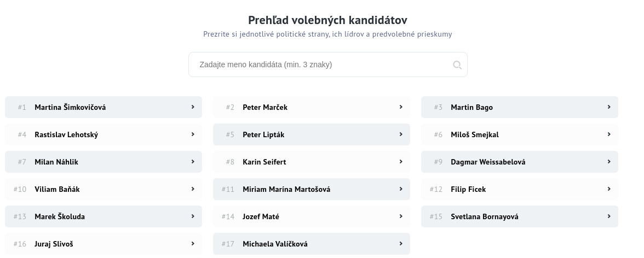The image size is (644, 258).
Task: Click chevron next to Michaela Valíčková
Action: point(401,244)
